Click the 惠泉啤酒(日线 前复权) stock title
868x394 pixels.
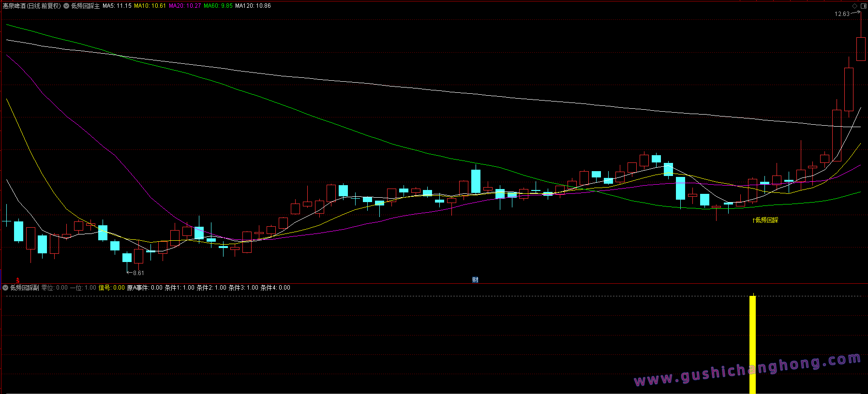[32, 6]
